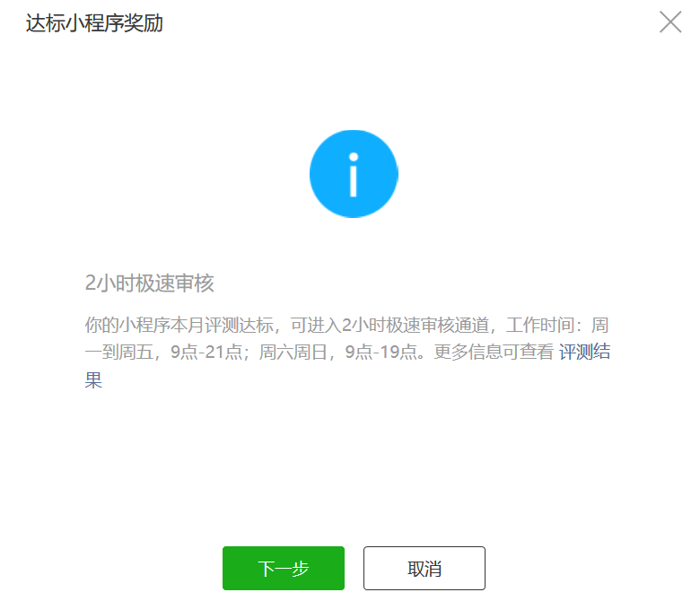The height and width of the screenshot is (601, 700).
Task: Click the white letter i inside the circle
Action: (x=354, y=174)
